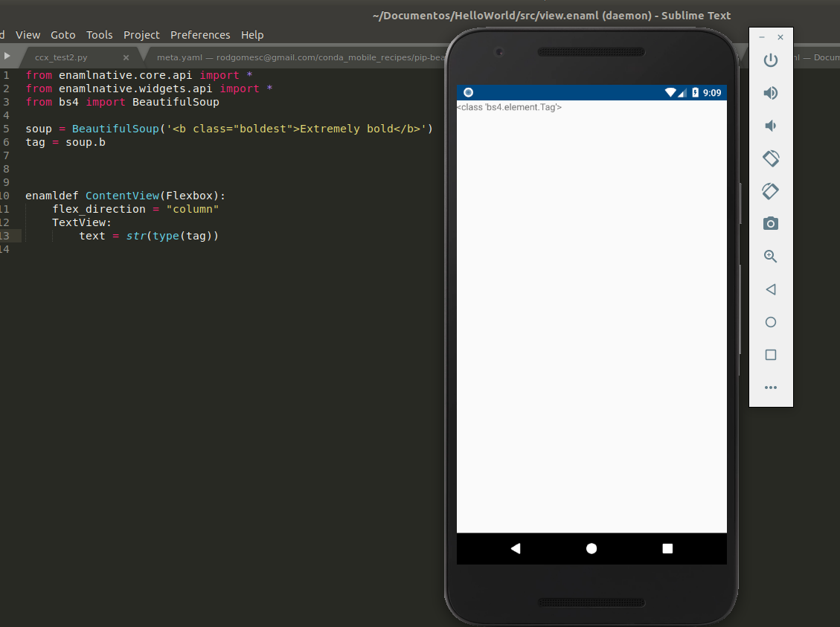Tap the Android home button on phone screen
This screenshot has width=840, height=627.
591,548
